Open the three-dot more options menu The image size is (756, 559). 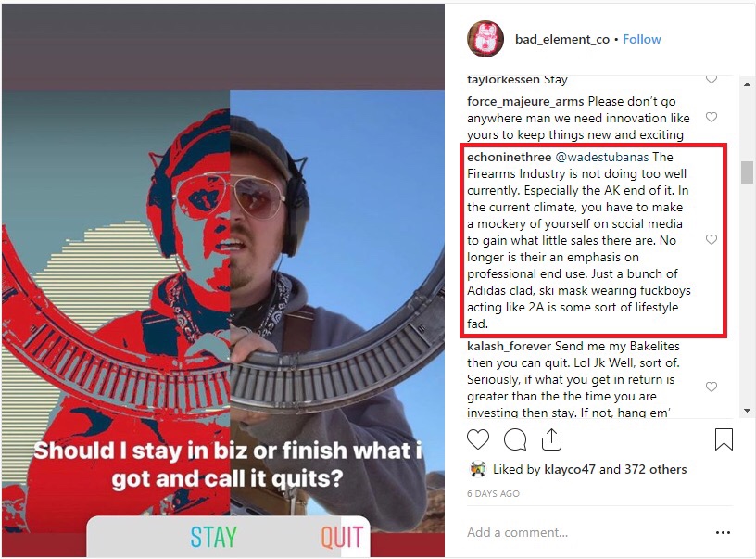[x=723, y=532]
